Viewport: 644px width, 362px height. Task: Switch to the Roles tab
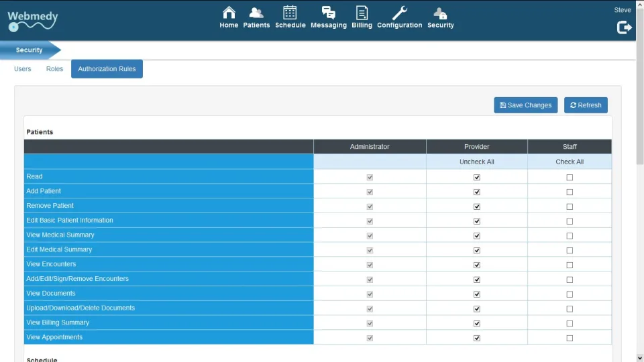point(54,69)
